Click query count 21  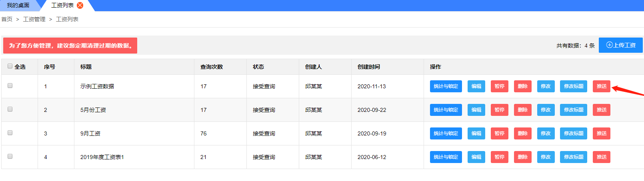click(204, 157)
